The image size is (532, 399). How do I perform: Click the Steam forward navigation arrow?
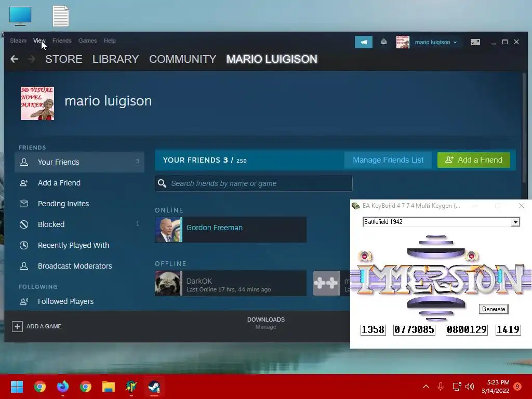(x=31, y=59)
